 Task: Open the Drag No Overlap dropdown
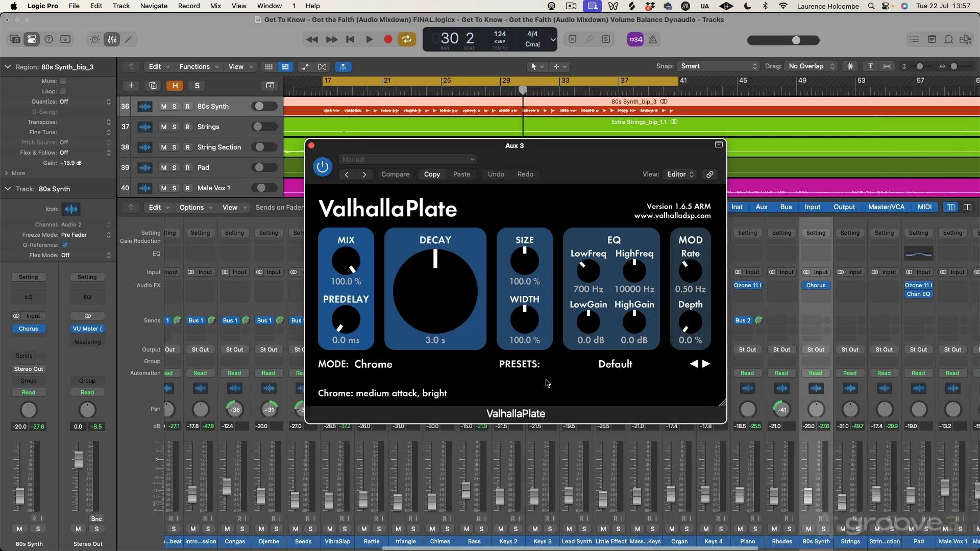coord(811,66)
